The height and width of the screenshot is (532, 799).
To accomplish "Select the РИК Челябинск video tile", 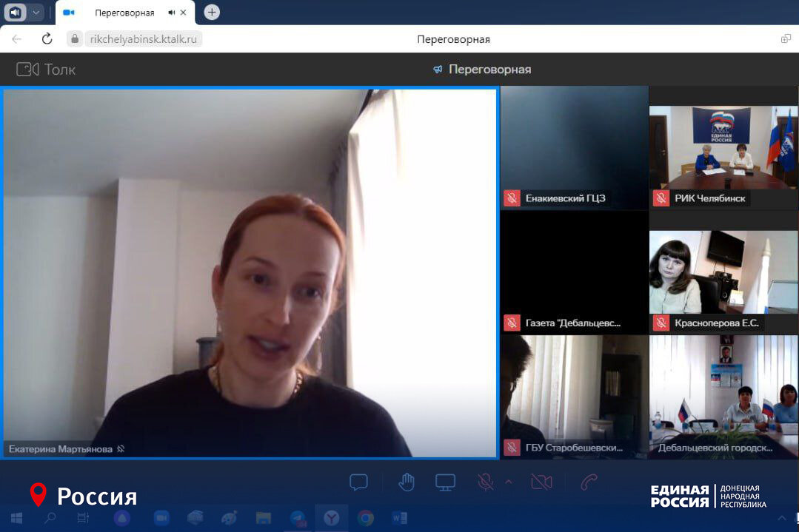I will click(723, 148).
